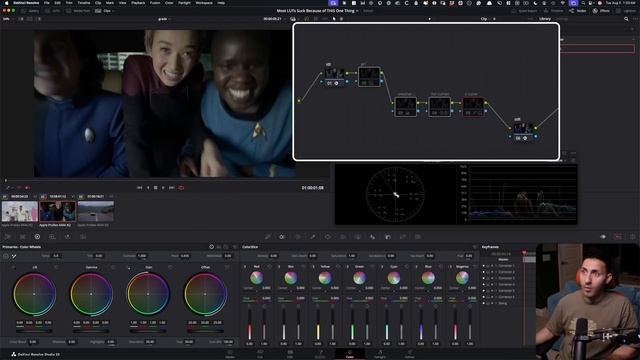Open the Tracker palette icon

[343, 237]
